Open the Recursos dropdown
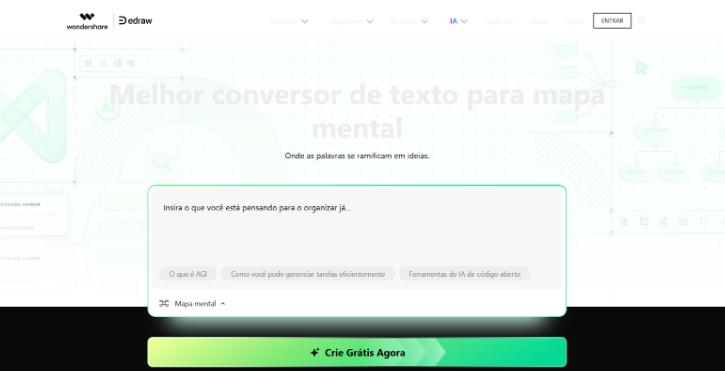Image resolution: width=725 pixels, height=371 pixels. 409,21
